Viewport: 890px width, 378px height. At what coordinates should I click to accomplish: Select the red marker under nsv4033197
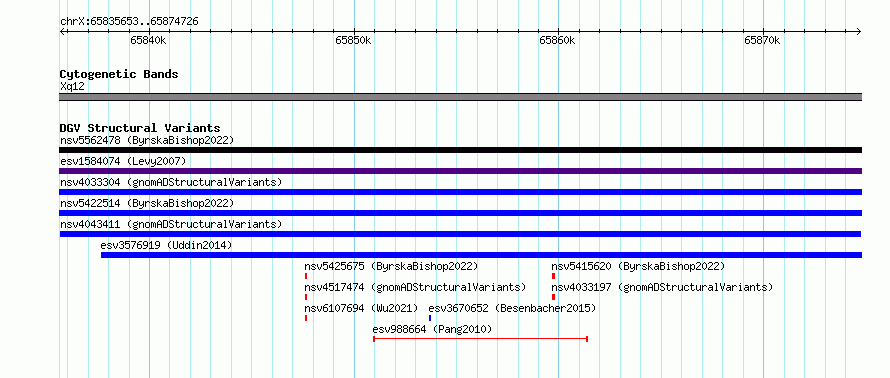point(553,297)
